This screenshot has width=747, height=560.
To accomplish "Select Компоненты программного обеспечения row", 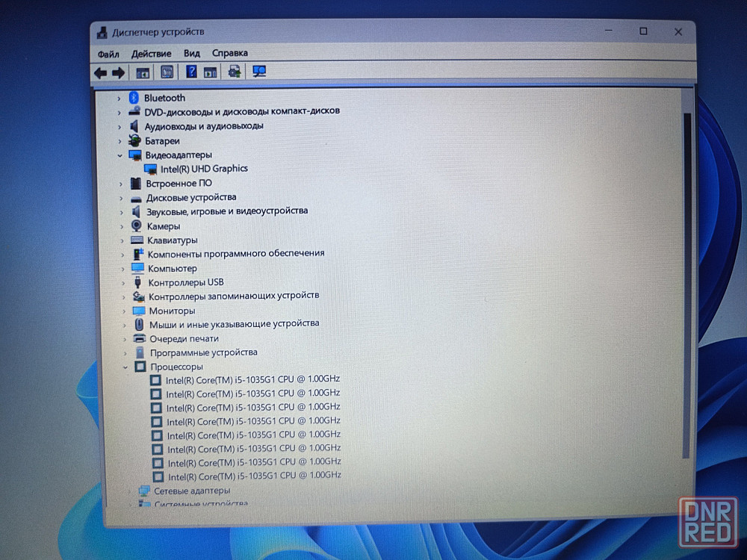I will click(236, 254).
